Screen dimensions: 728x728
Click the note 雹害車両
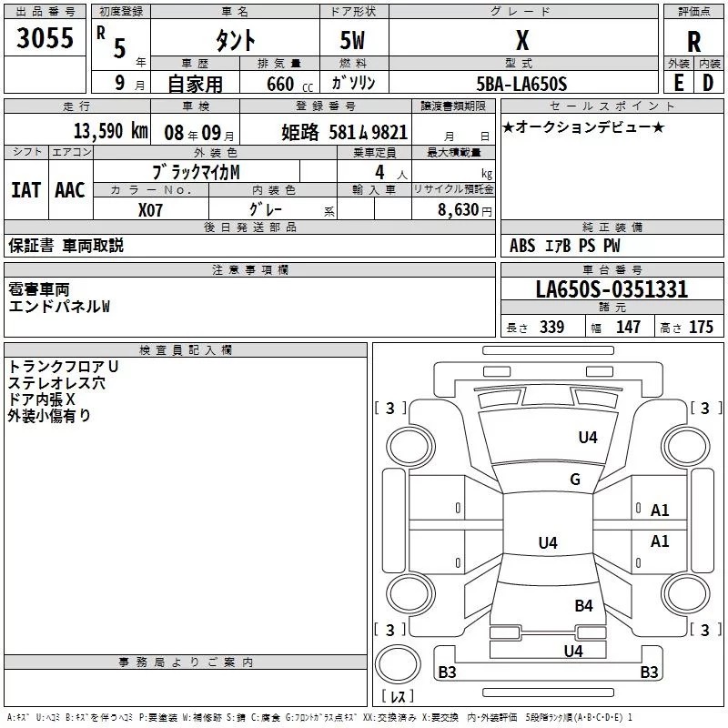[38, 289]
